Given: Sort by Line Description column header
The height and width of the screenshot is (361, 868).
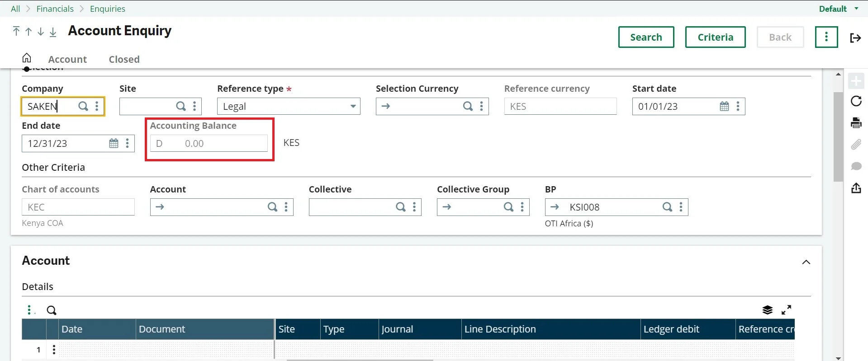Looking at the screenshot, I should click(x=551, y=329).
